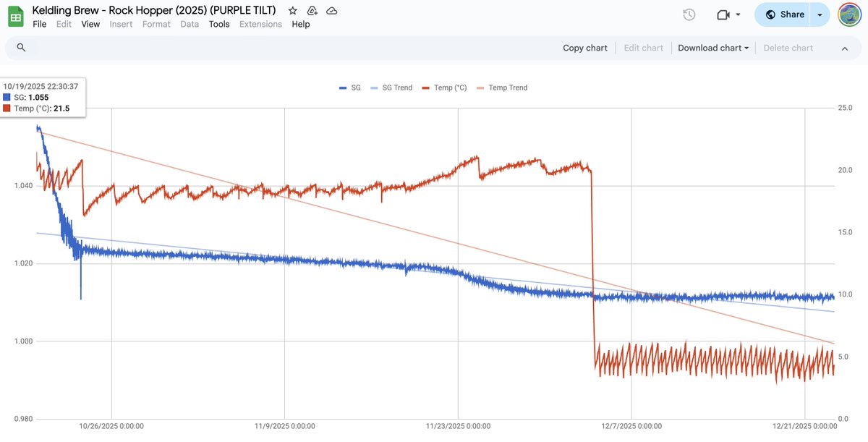Open the Extensions menu
This screenshot has width=868, height=442.
[260, 24]
